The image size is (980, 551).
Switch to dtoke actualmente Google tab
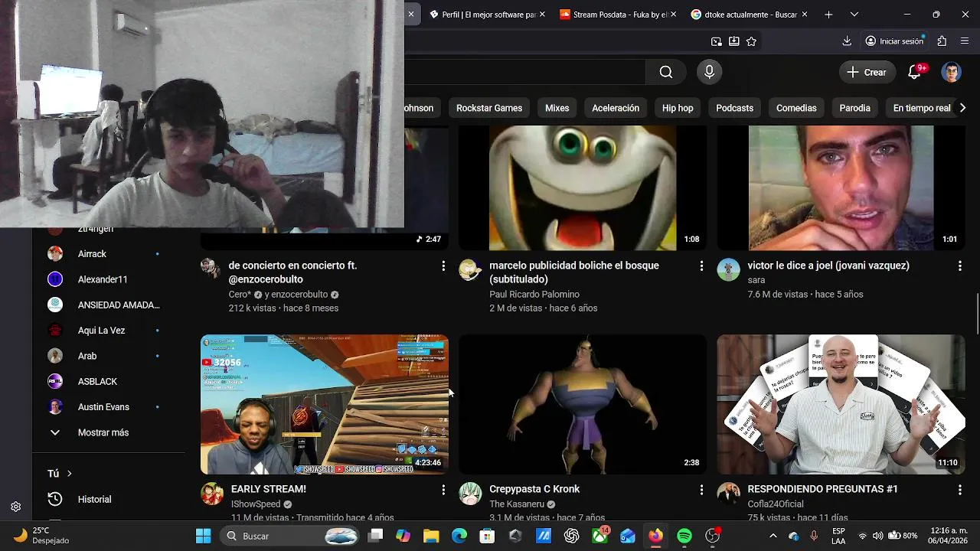tap(749, 15)
